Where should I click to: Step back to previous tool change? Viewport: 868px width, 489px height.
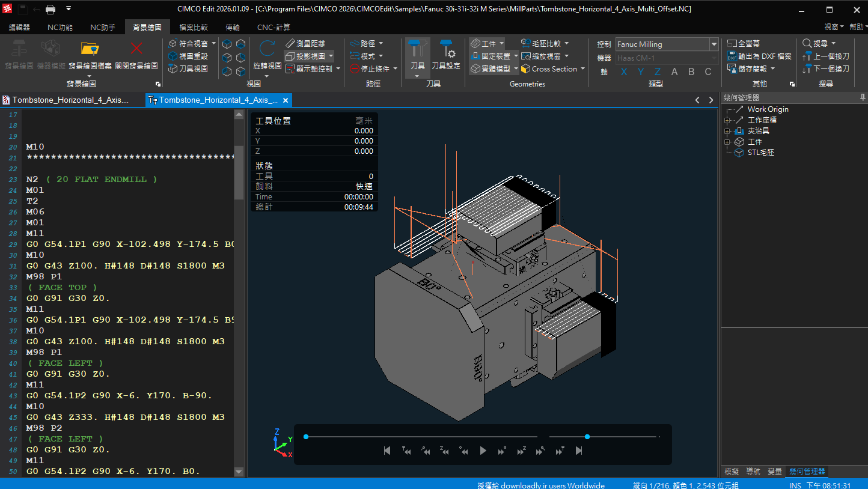406,451
